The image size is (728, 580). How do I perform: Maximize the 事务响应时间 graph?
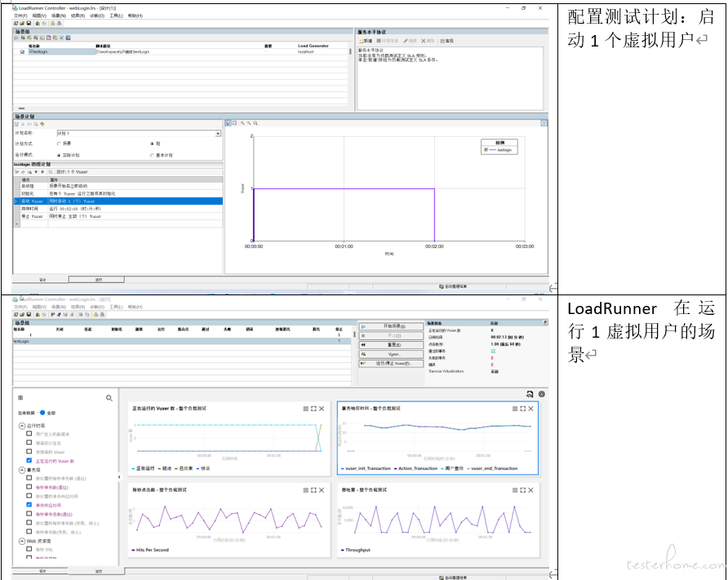coord(523,409)
